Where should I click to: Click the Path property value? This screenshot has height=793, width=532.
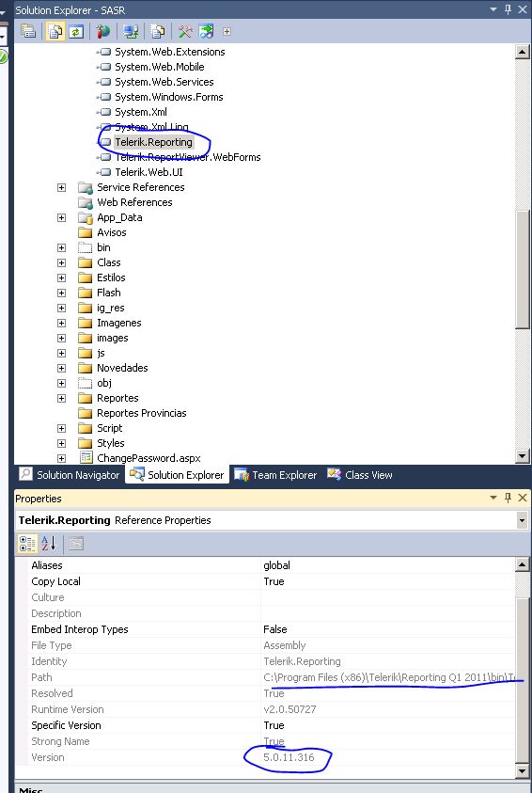387,677
